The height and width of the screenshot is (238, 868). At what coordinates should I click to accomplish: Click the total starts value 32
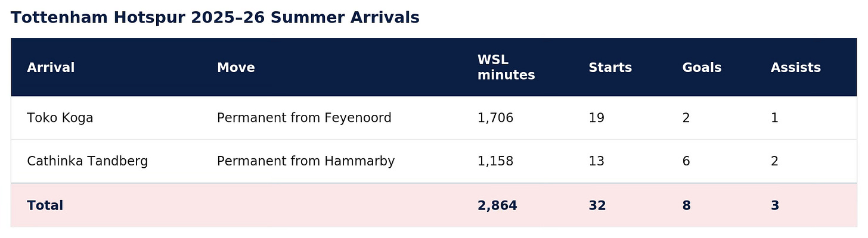597,206
